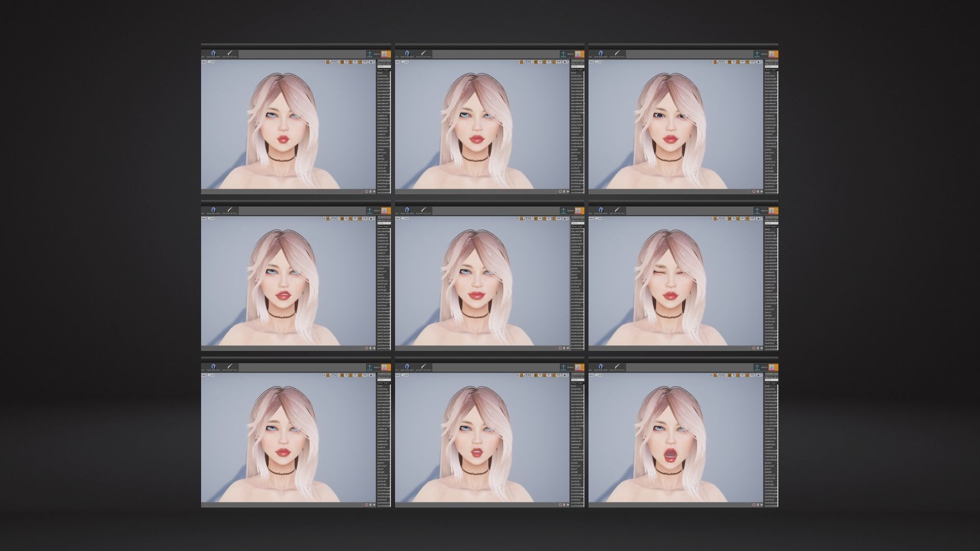Click coordinate system globe icon in bottom-right screenshot

pyautogui.click(x=723, y=375)
